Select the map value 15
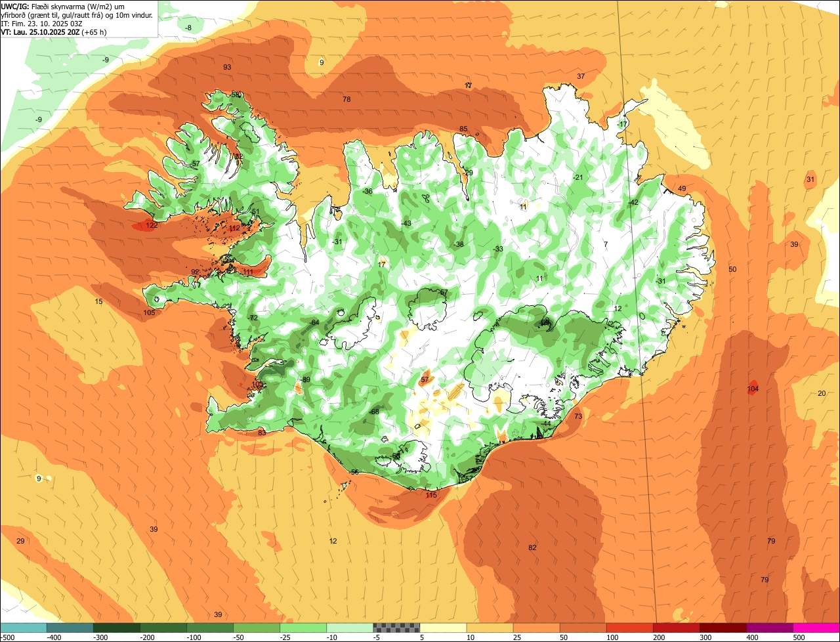The width and height of the screenshot is (840, 642). 98,302
